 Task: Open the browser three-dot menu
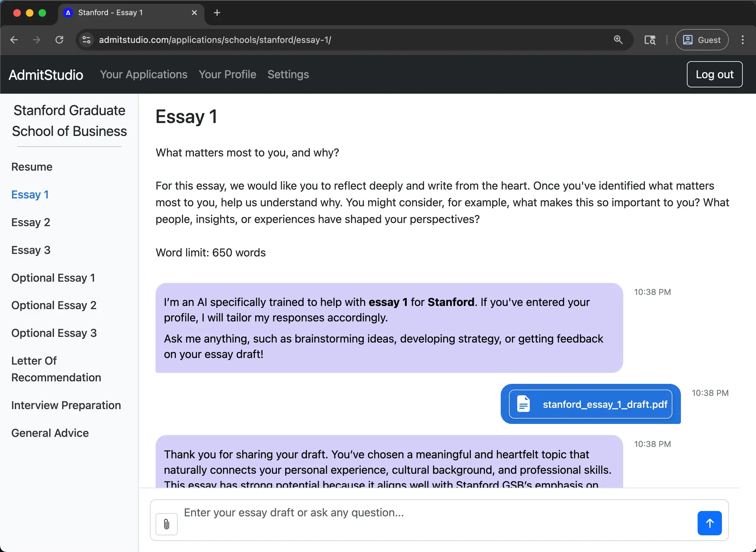click(x=743, y=40)
